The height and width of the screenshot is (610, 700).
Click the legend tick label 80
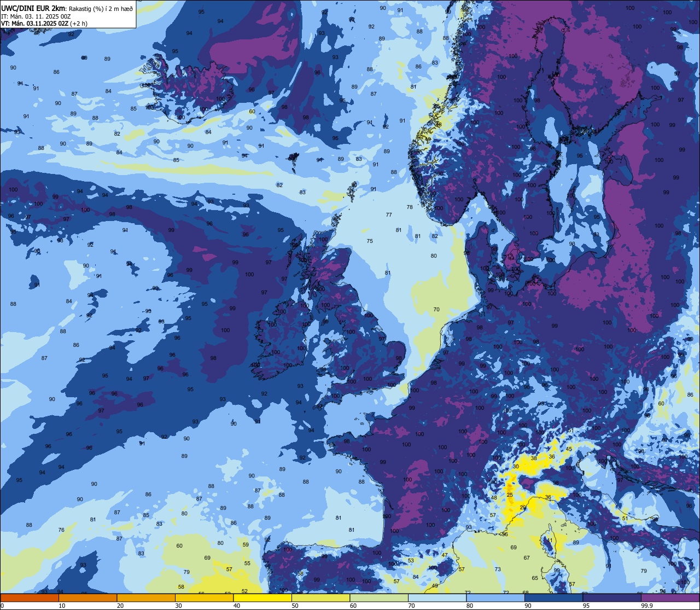(x=470, y=606)
